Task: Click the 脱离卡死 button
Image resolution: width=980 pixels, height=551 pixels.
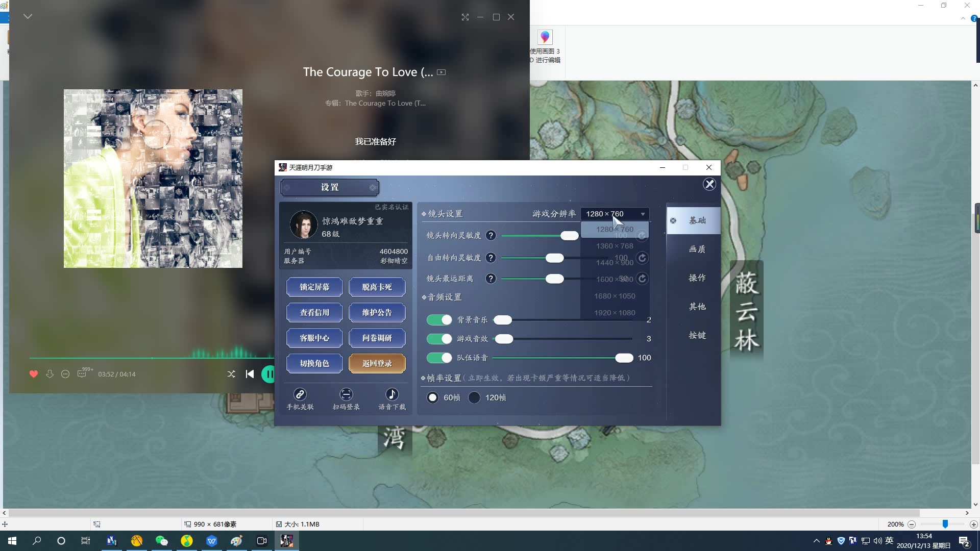Action: [377, 287]
